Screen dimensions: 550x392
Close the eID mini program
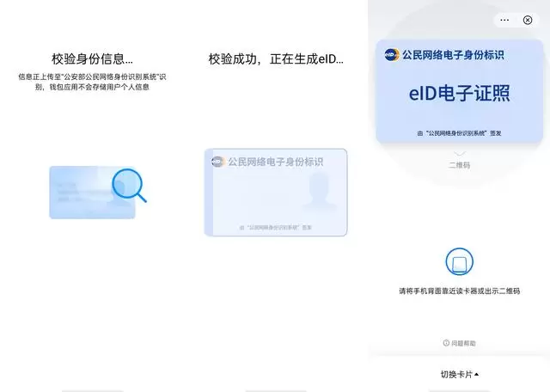(528, 20)
